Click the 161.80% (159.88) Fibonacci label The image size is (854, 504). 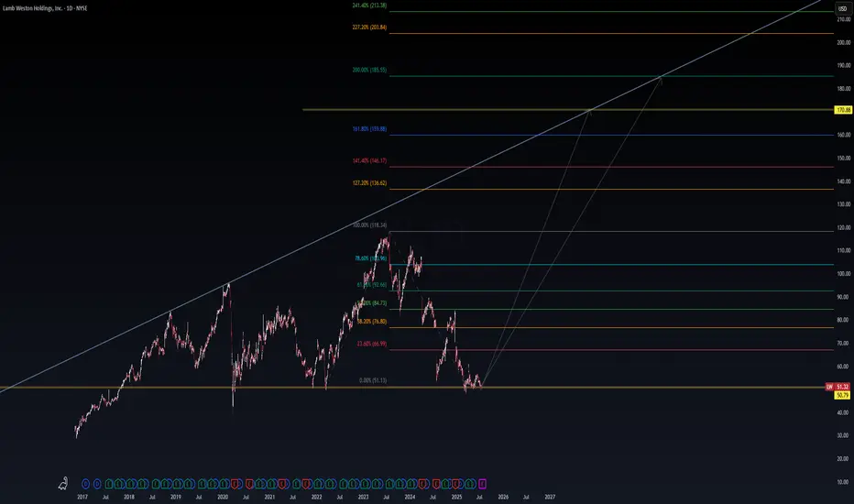pyautogui.click(x=369, y=129)
